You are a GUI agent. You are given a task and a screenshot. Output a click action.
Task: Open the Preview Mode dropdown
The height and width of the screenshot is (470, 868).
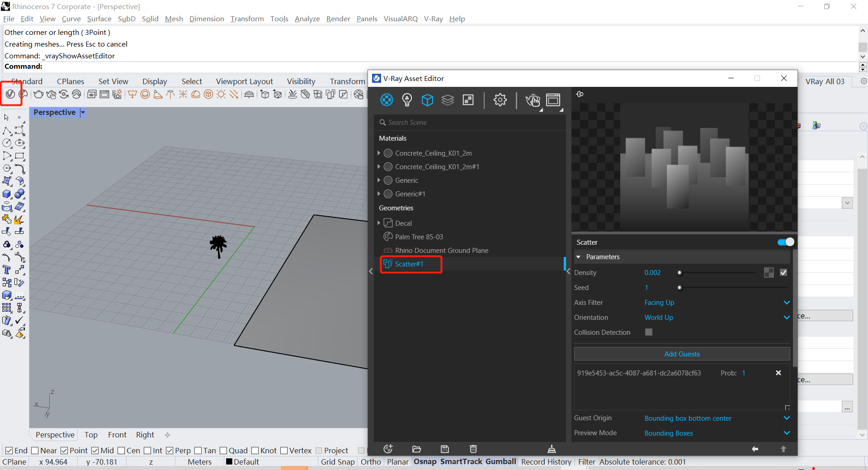click(x=717, y=433)
